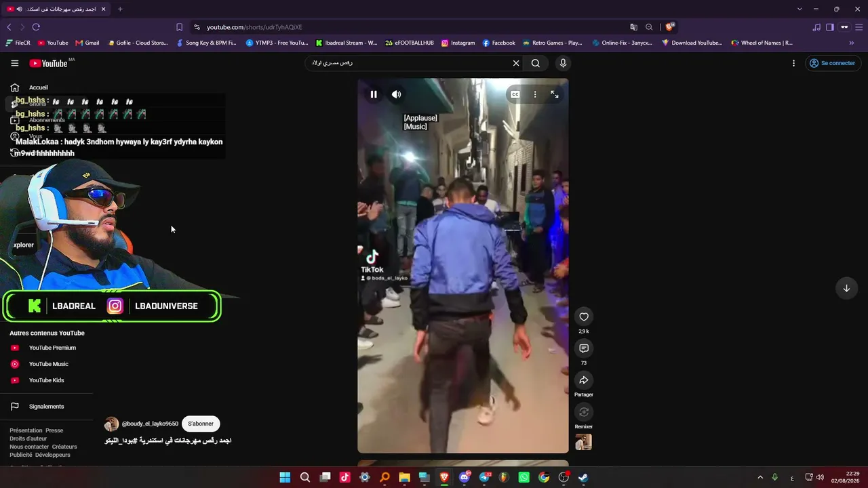Open the YouTube hamburger guide menu
The image size is (868, 488).
[15, 63]
